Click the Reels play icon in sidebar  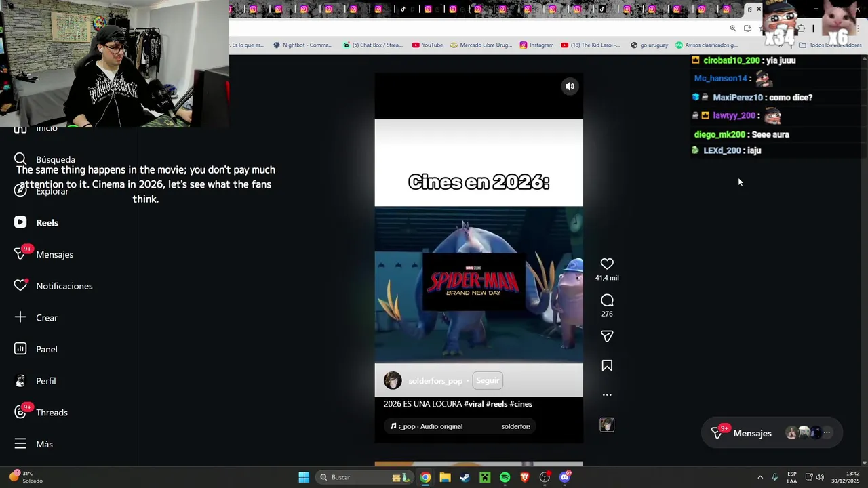(x=20, y=222)
